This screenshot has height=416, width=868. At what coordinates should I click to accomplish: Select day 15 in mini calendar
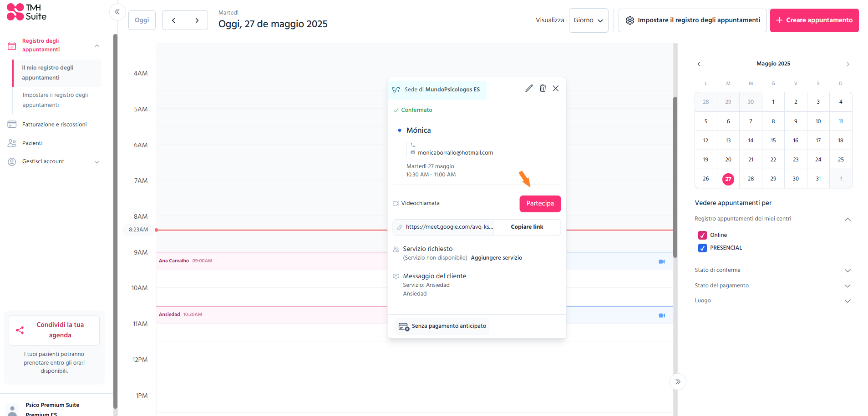tap(773, 140)
